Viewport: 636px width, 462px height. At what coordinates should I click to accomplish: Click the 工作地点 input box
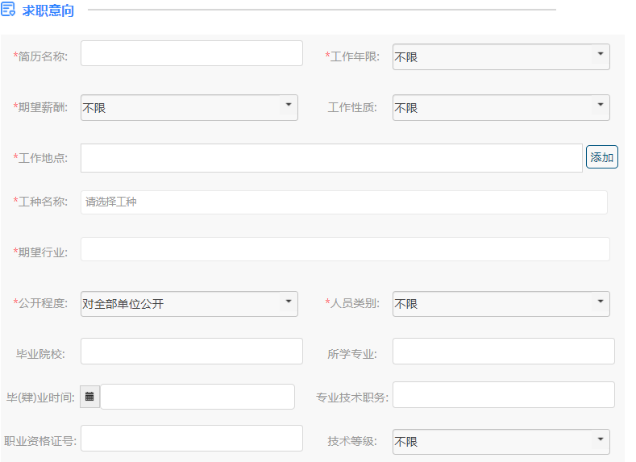coord(331,158)
